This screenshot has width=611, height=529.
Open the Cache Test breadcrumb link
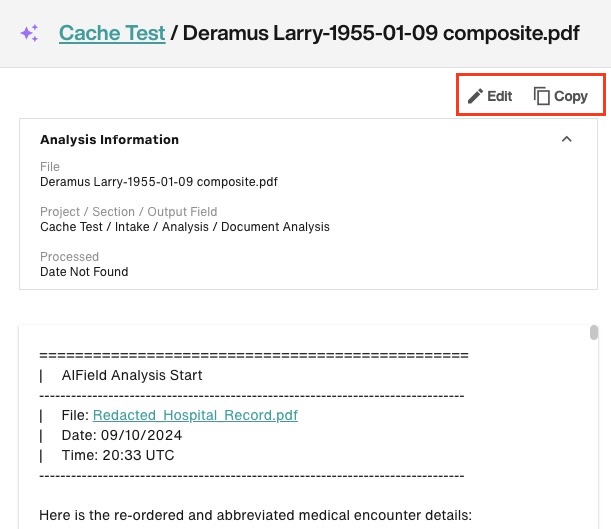[x=112, y=33]
